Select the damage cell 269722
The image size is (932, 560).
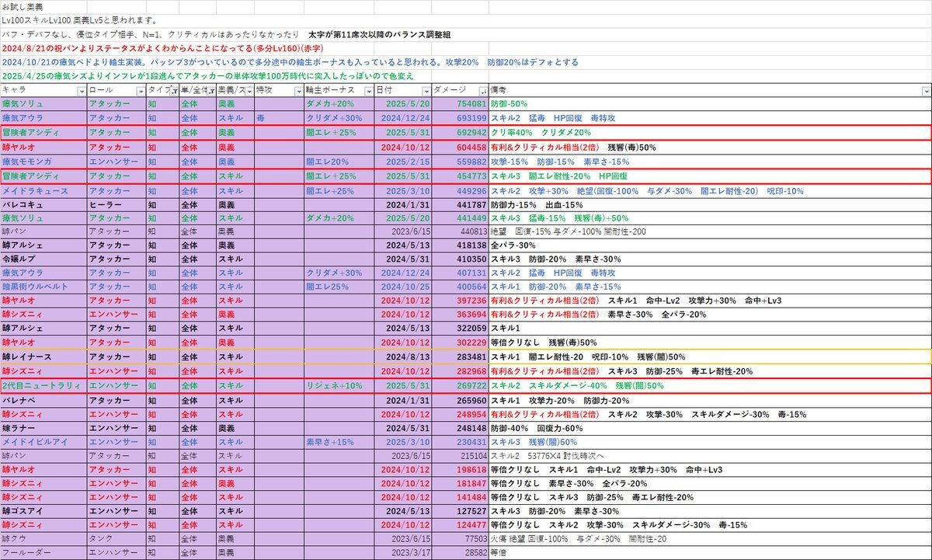(460, 385)
